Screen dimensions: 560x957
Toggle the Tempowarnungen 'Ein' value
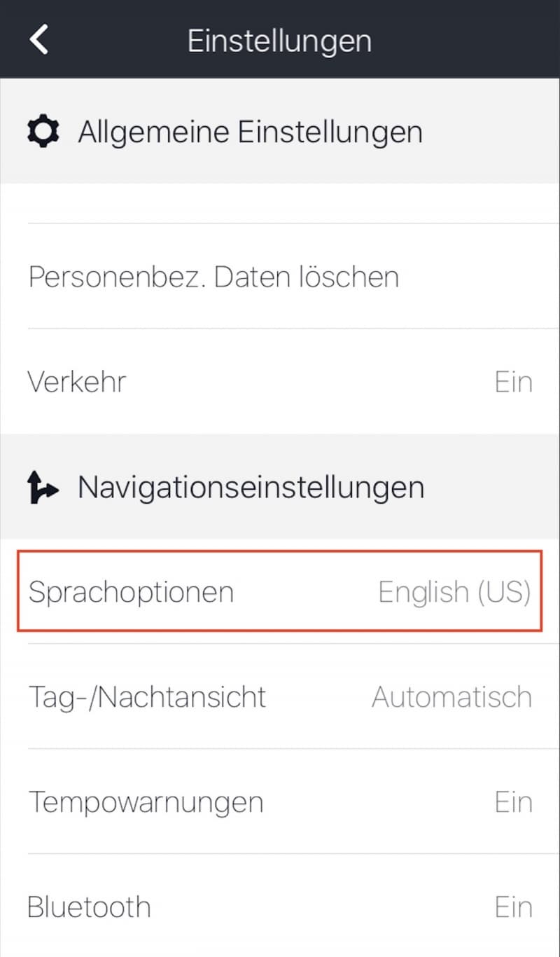pyautogui.click(x=514, y=802)
